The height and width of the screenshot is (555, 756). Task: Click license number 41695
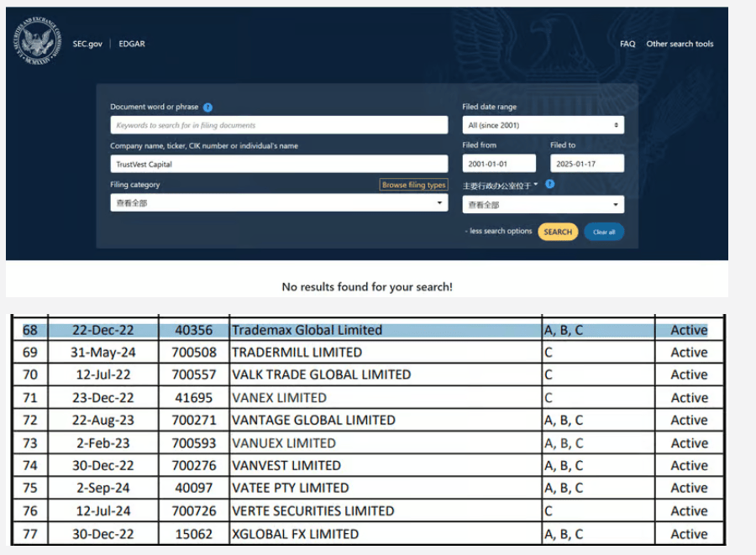tap(194, 397)
